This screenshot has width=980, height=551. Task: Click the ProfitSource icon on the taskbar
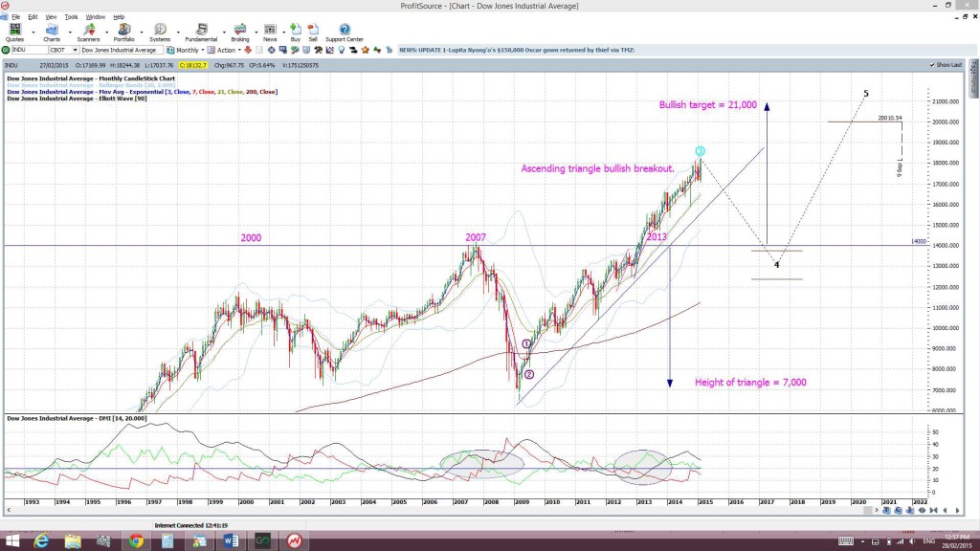tap(294, 541)
